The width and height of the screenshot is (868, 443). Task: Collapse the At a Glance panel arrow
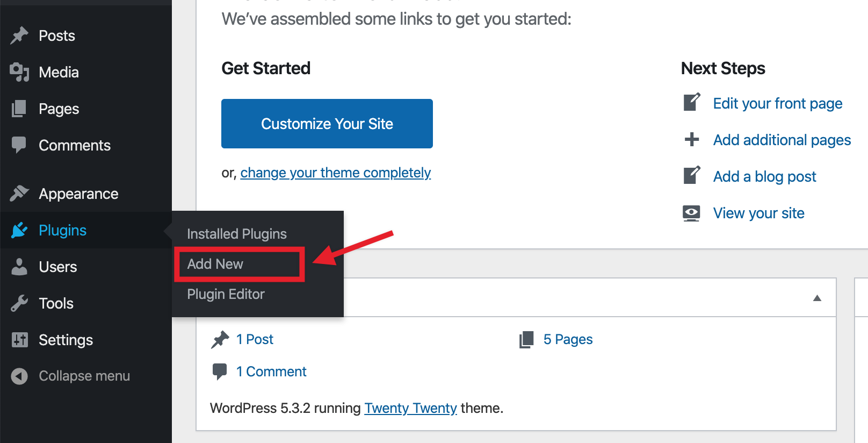(x=817, y=298)
